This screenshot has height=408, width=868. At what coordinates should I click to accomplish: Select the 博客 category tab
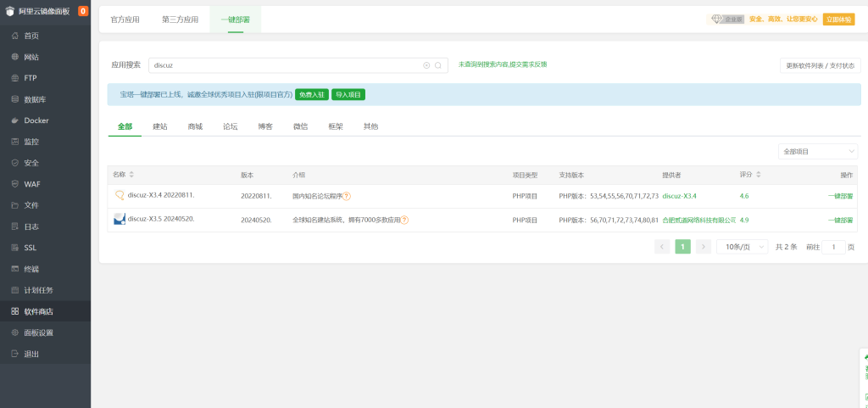pyautogui.click(x=265, y=126)
